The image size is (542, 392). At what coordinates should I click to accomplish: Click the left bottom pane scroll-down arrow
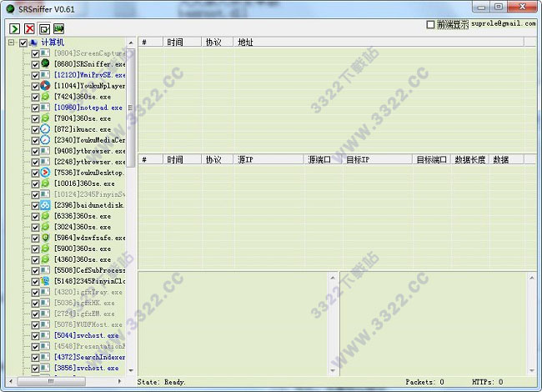pyautogui.click(x=333, y=370)
